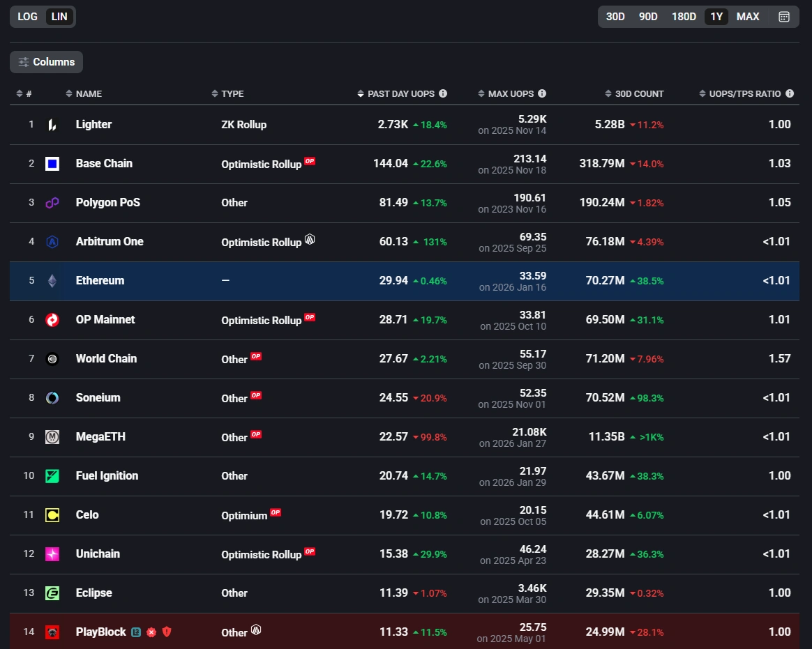Select the 1Y time range
The image size is (812, 649).
click(716, 17)
